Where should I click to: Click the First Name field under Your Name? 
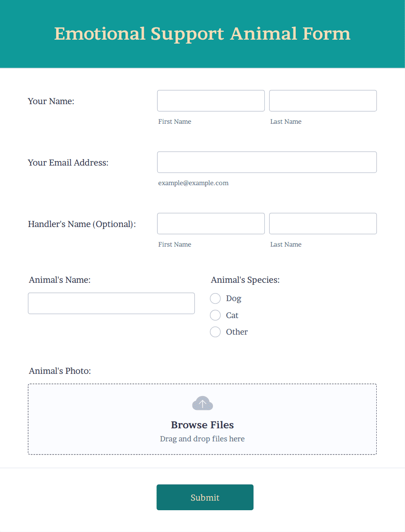click(211, 101)
